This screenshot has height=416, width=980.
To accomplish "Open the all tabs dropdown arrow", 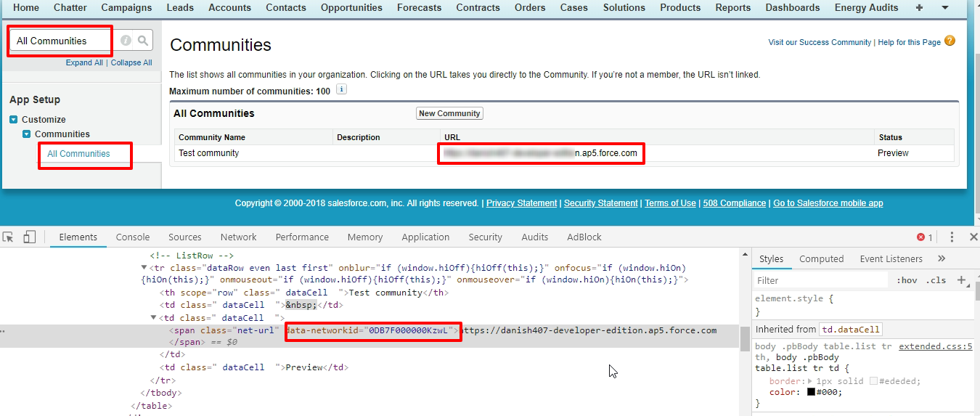I will pyautogui.click(x=944, y=8).
